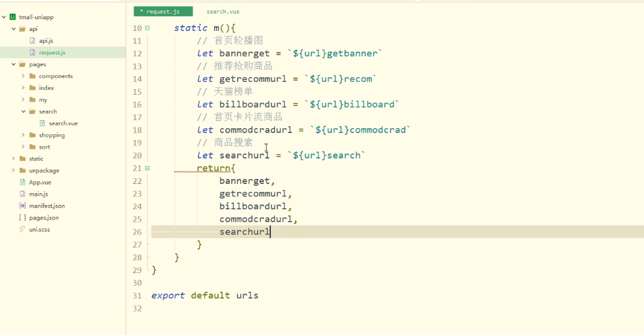Expand the my folder chevron
This screenshot has width=644, height=335.
pos(24,100)
